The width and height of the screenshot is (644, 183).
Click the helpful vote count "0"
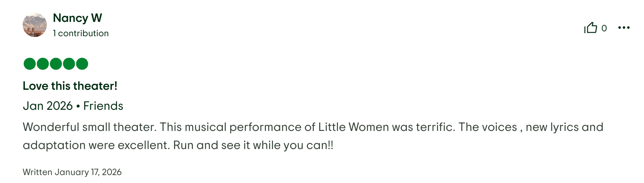[604, 28]
